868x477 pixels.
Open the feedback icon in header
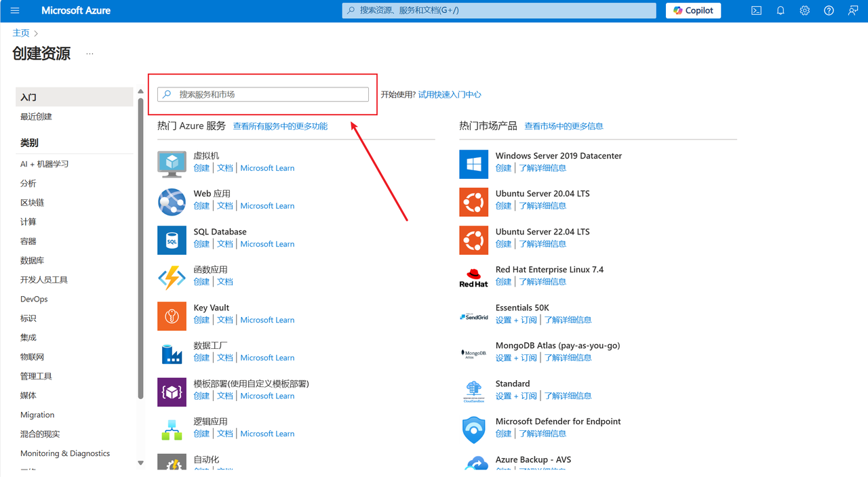click(x=852, y=11)
